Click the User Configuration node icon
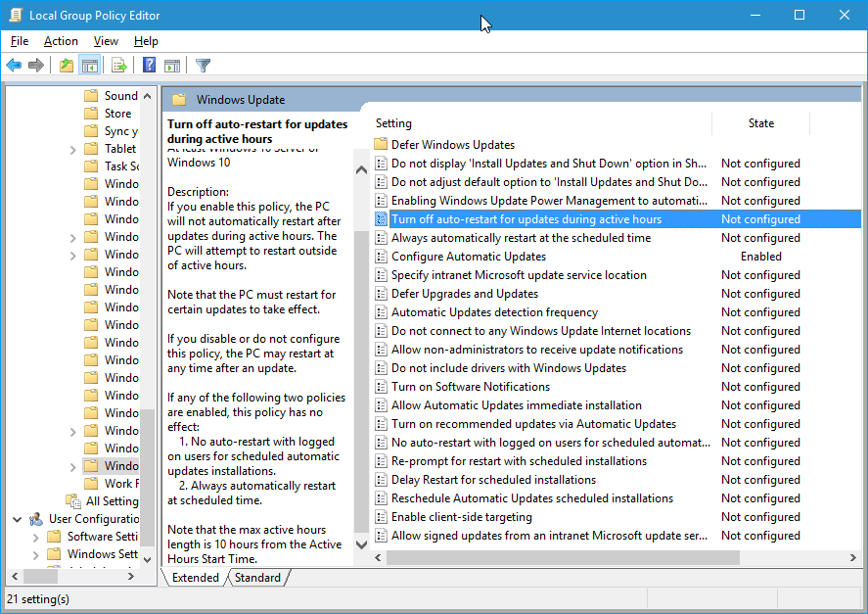The width and height of the screenshot is (868, 614). tap(36, 519)
